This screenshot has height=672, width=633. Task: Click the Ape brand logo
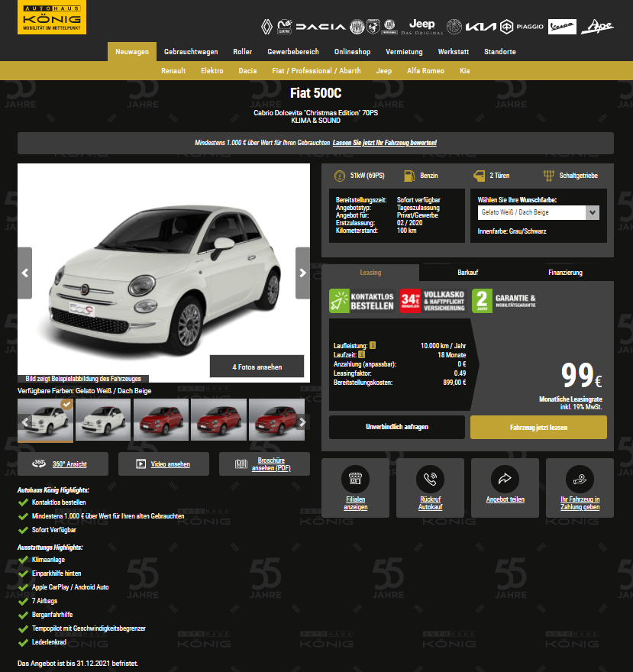pyautogui.click(x=597, y=27)
